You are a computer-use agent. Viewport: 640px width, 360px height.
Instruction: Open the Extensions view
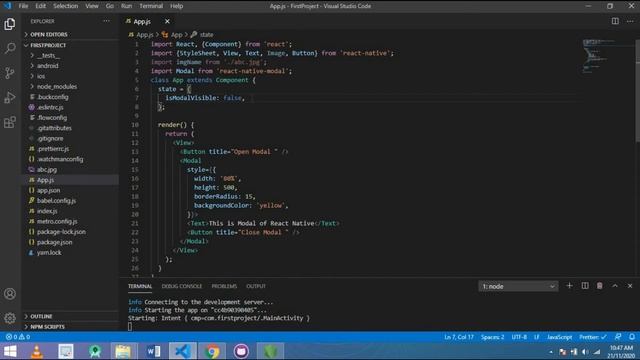[10, 122]
